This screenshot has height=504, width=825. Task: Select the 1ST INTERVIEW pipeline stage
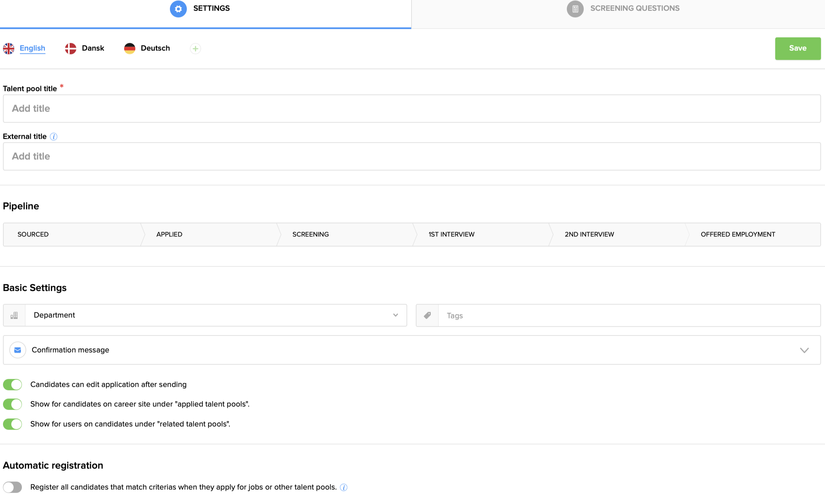click(451, 234)
